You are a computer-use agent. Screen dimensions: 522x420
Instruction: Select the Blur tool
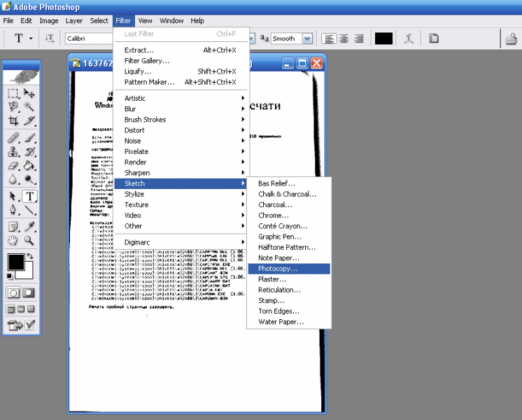tap(13, 179)
